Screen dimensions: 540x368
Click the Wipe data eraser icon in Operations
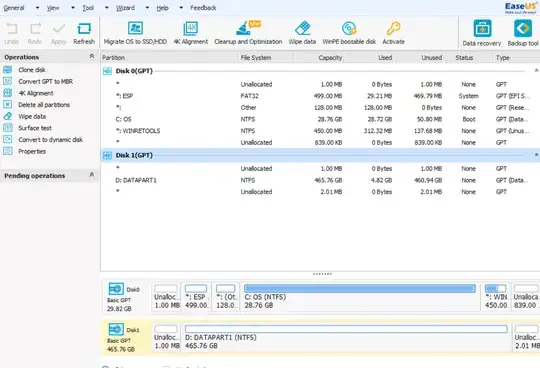8,116
